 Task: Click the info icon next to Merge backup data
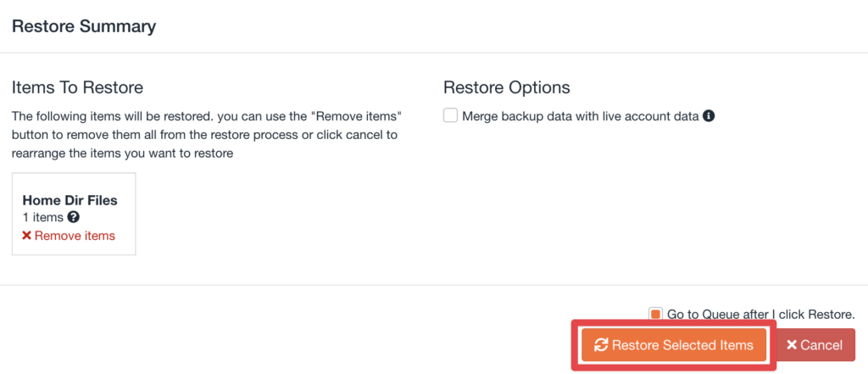[x=709, y=116]
